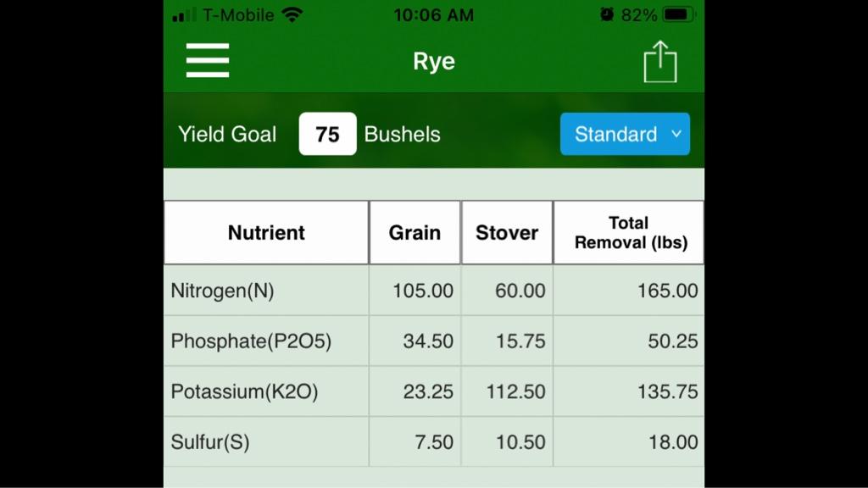Image resolution: width=868 pixels, height=488 pixels.
Task: Tap the Potassium(K2O) row label
Action: [244, 391]
